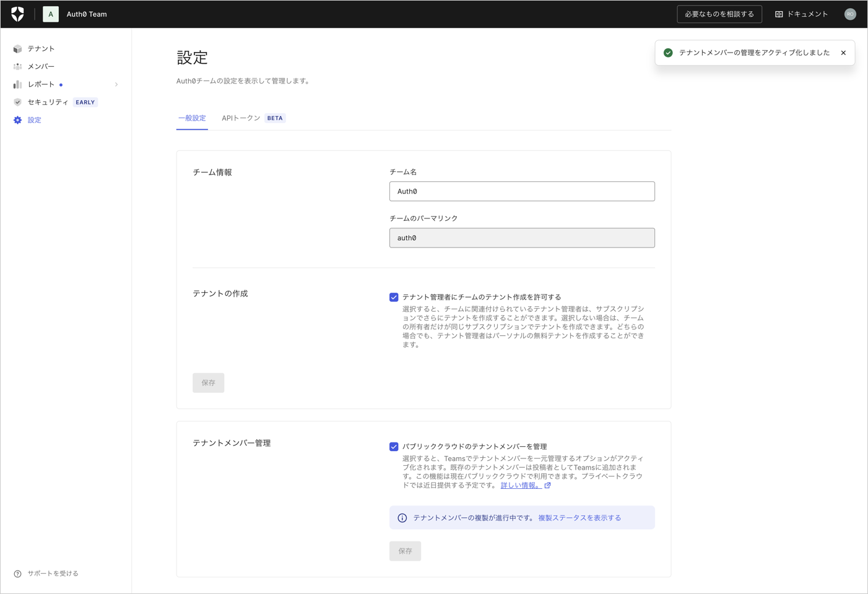Click サポートを受ける at sidebar bottom
Viewport: 868px width, 594px height.
(53, 574)
